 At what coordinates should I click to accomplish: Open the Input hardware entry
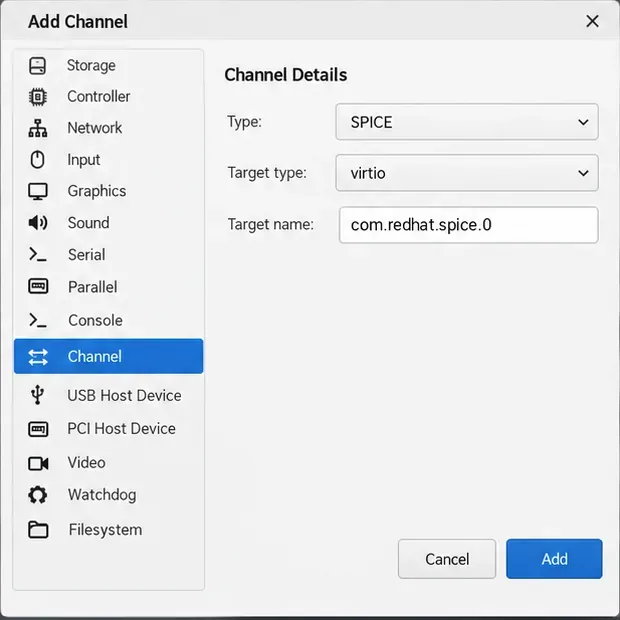coord(108,160)
